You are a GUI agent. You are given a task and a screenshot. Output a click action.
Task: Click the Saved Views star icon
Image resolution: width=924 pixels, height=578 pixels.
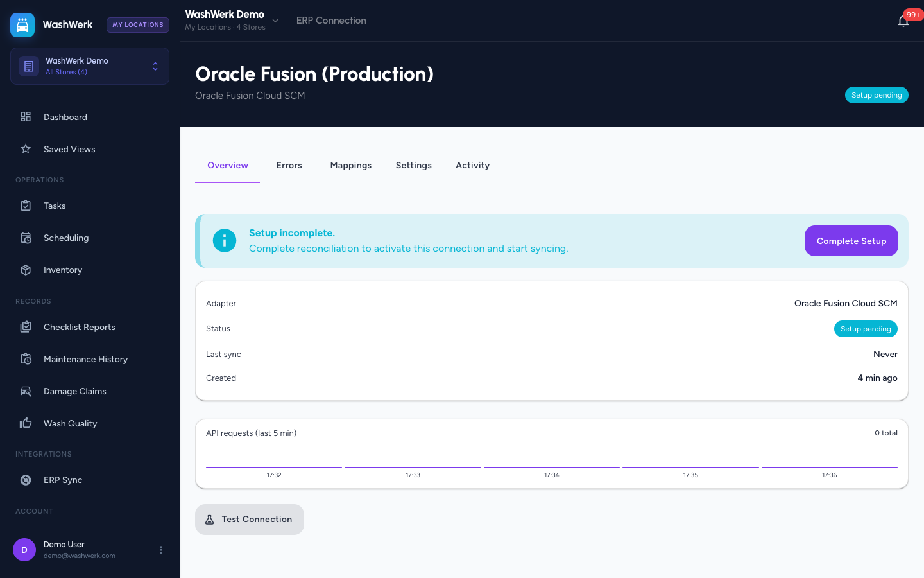pos(26,149)
